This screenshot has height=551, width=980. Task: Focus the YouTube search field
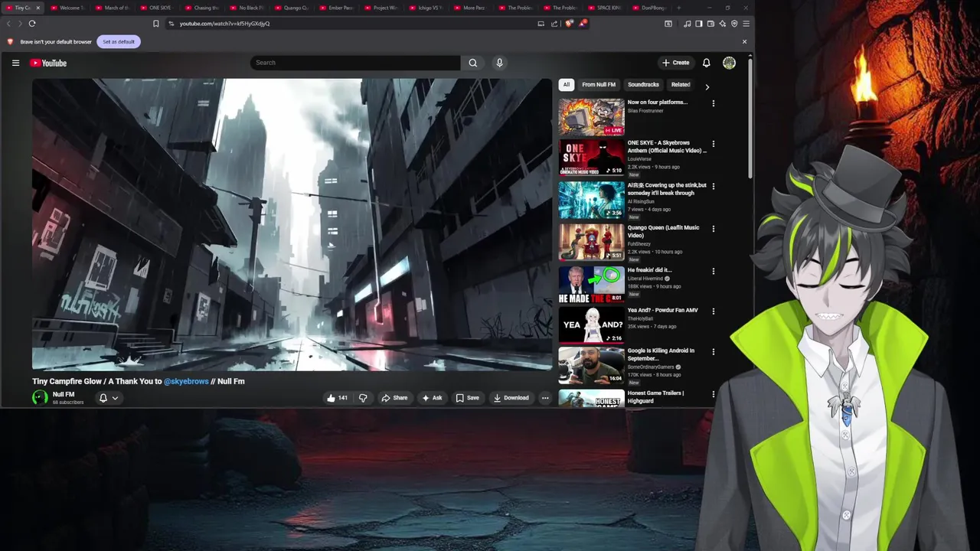coord(356,63)
